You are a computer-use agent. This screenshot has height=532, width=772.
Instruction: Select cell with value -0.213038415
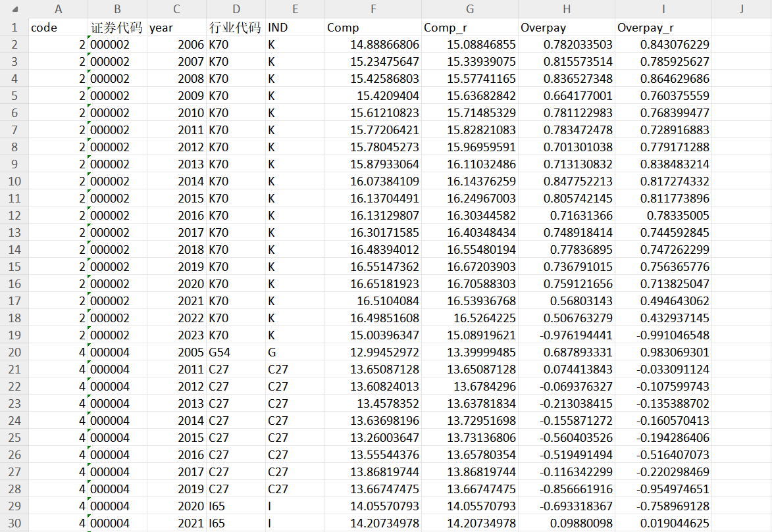pos(567,404)
